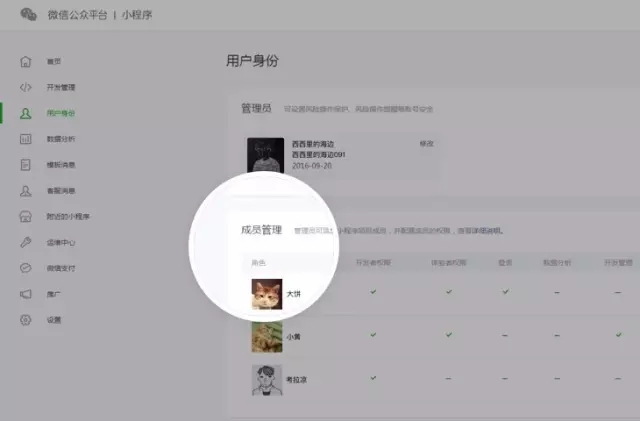640x421 pixels.
Task: Open 附近的小程序 label in sidebar
Action: (68, 216)
